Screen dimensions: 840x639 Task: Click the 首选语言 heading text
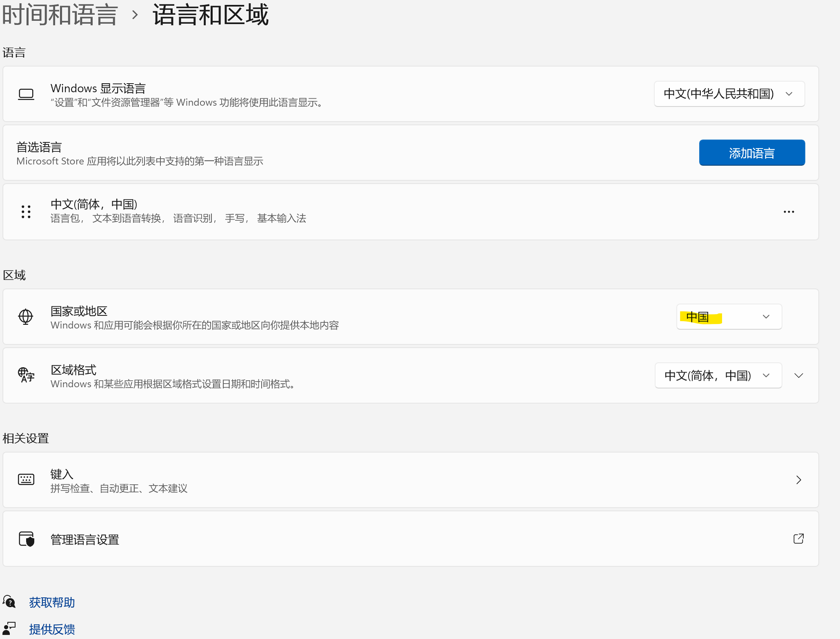pos(39,147)
